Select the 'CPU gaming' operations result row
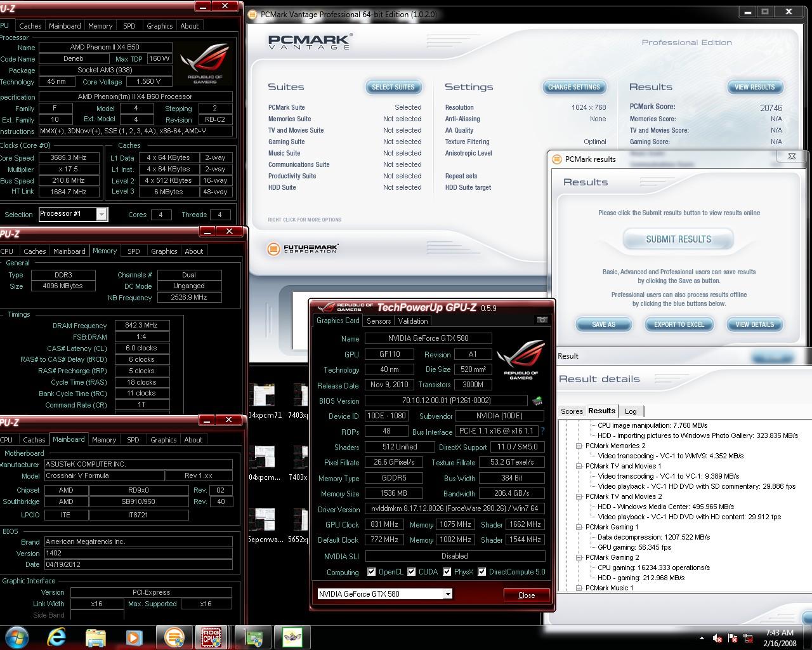 [653, 567]
